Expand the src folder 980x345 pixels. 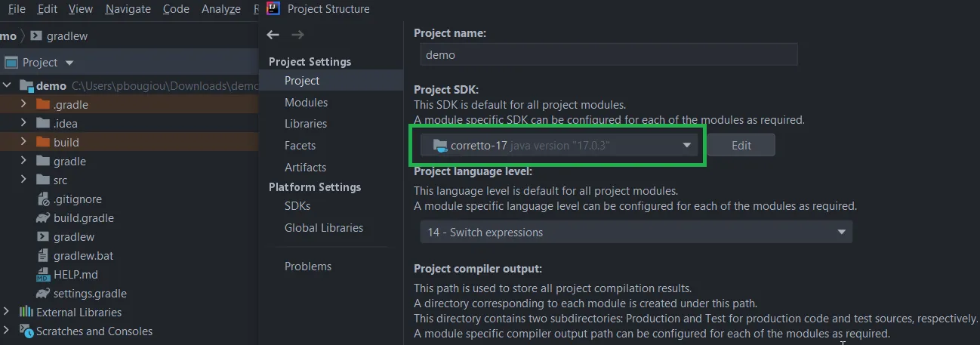coord(24,180)
